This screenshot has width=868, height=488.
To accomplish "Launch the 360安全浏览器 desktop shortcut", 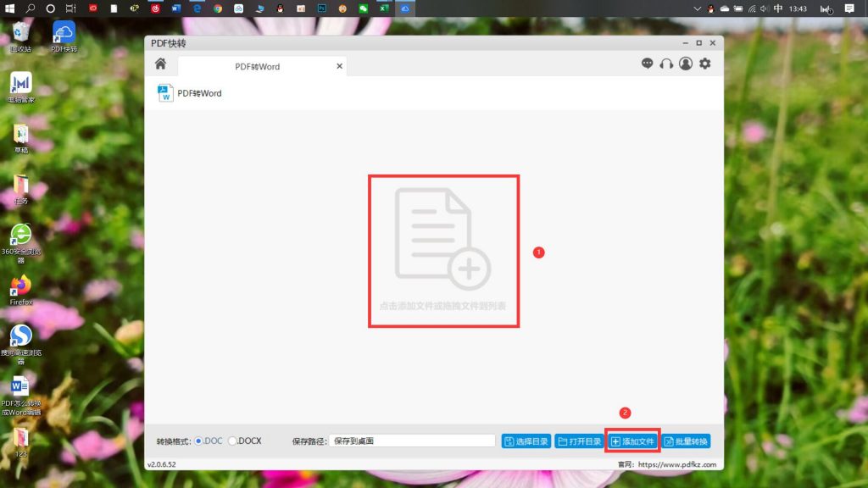I will tap(21, 243).
